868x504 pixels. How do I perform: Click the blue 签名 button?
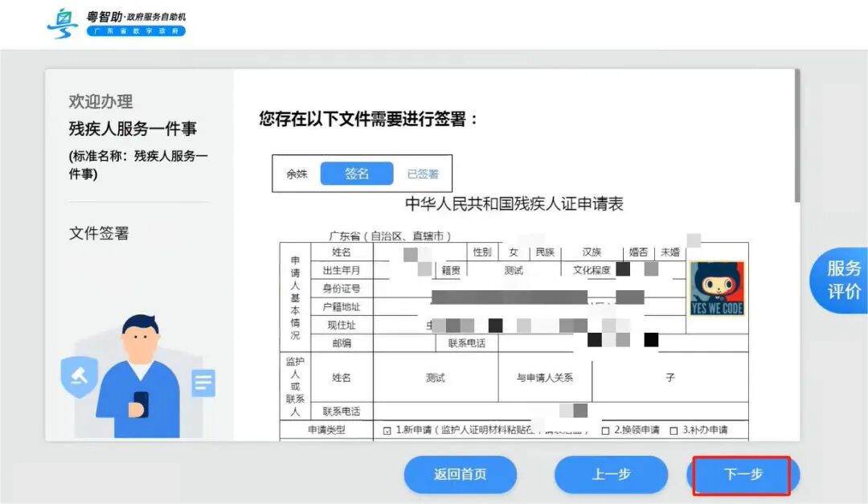coord(357,174)
